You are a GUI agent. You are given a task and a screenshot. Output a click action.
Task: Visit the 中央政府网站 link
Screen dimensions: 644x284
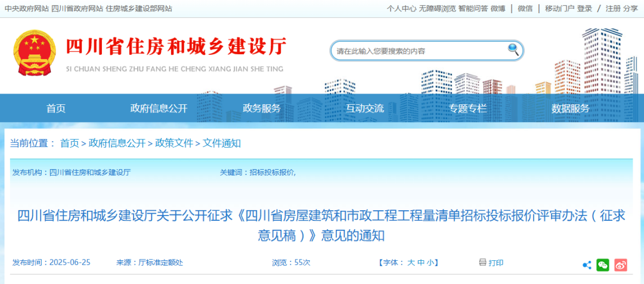pos(26,8)
